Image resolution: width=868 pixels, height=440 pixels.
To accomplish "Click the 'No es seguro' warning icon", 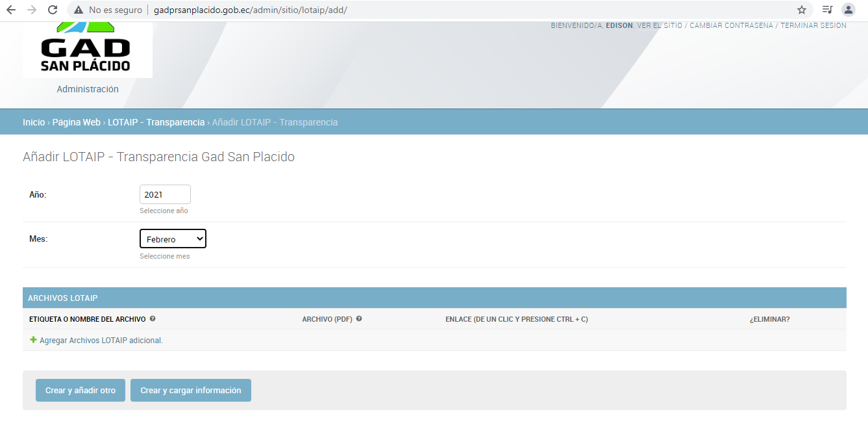I will coord(79,10).
